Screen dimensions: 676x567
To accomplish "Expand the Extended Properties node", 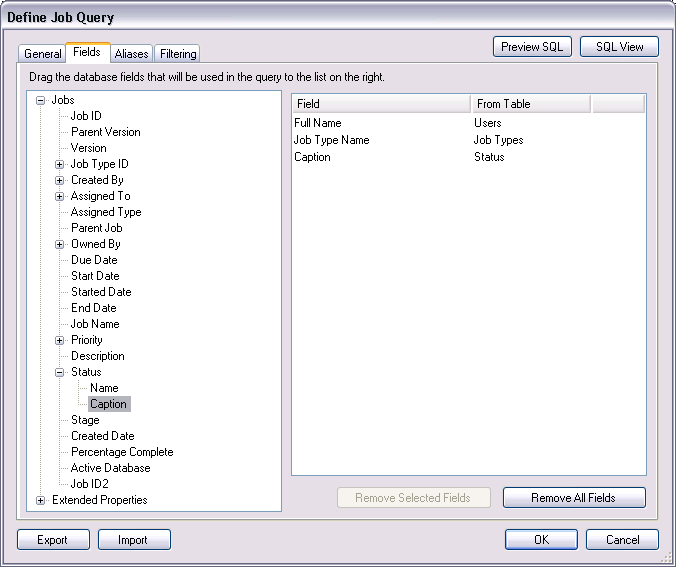I will coord(41,500).
